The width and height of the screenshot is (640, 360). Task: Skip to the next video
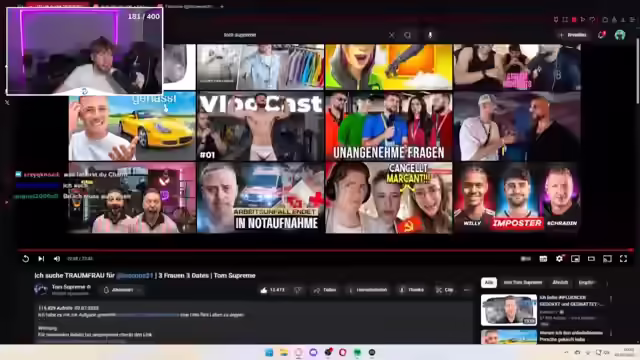41,259
